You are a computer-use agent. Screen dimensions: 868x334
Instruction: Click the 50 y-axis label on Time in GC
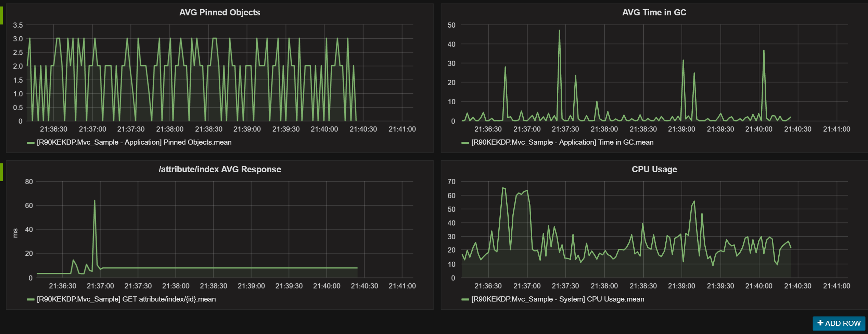pyautogui.click(x=451, y=25)
